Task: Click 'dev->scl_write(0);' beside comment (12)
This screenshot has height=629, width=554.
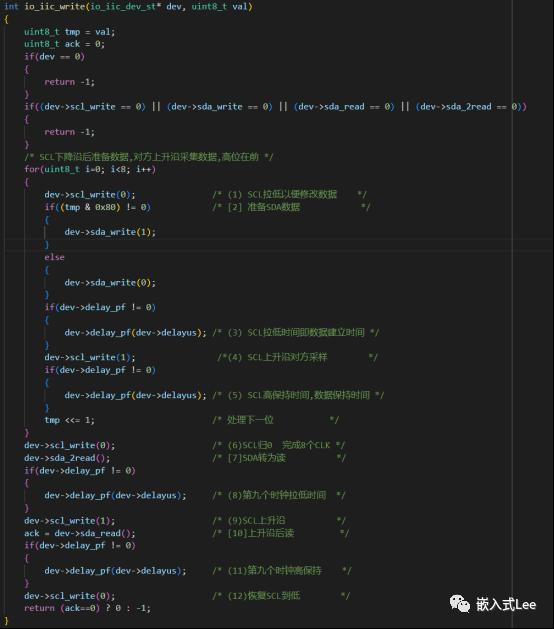Action: (69, 596)
